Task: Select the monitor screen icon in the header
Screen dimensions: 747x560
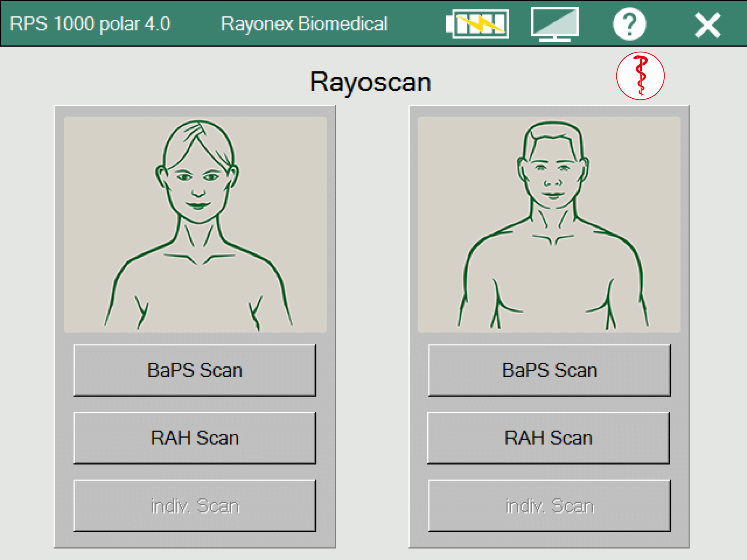Action: tap(555, 24)
